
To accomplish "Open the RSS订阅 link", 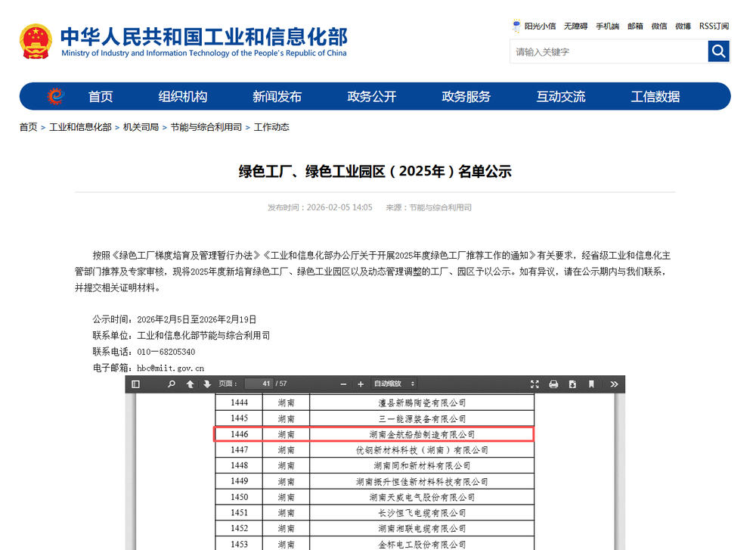I will [x=714, y=26].
